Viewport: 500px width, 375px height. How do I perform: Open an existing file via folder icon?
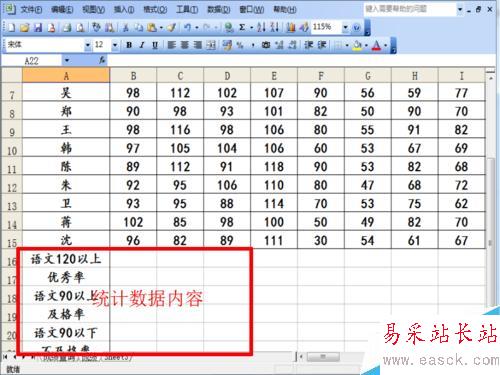click(24, 27)
